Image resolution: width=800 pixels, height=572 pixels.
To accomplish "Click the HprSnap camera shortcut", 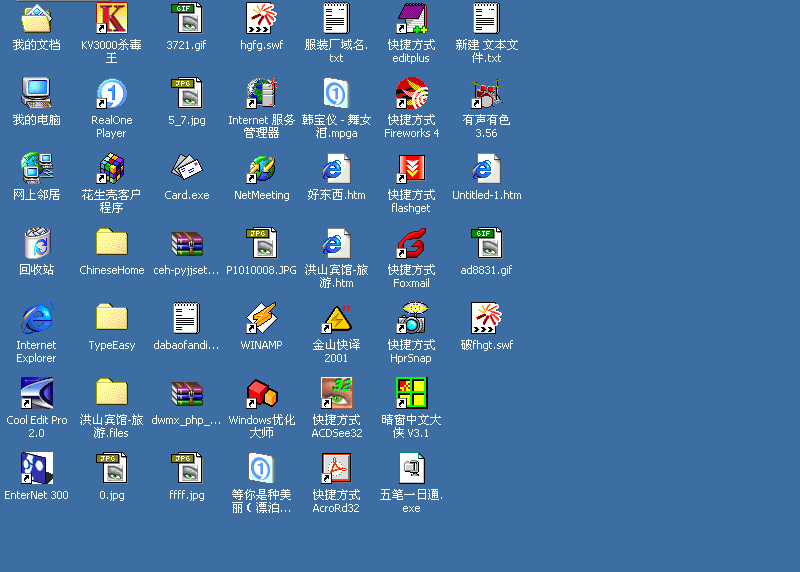I will tap(411, 319).
